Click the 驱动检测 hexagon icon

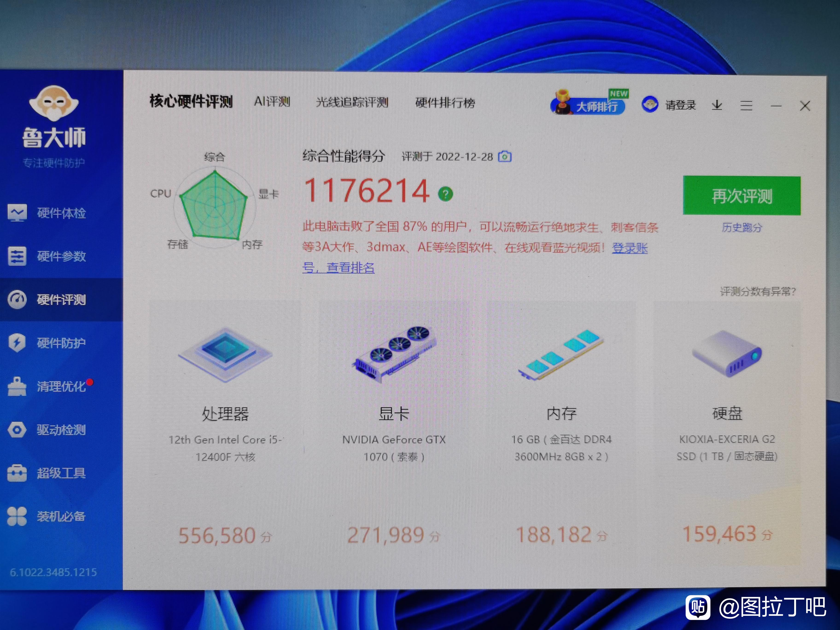pos(17,430)
